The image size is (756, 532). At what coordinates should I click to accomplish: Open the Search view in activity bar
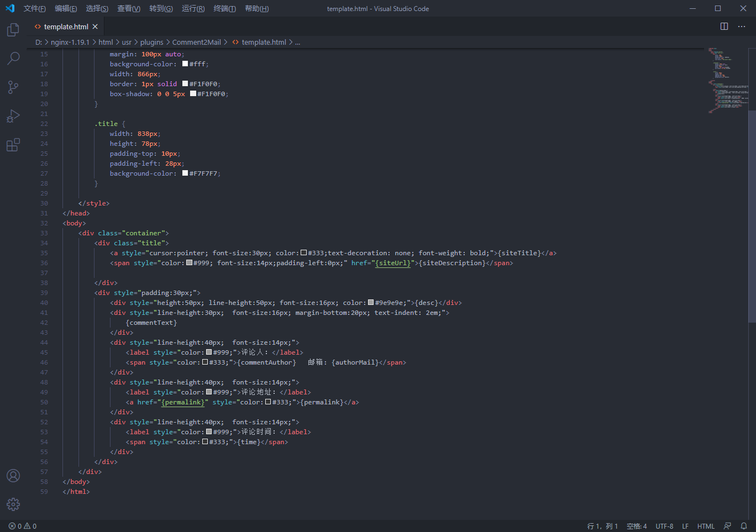click(x=13, y=58)
